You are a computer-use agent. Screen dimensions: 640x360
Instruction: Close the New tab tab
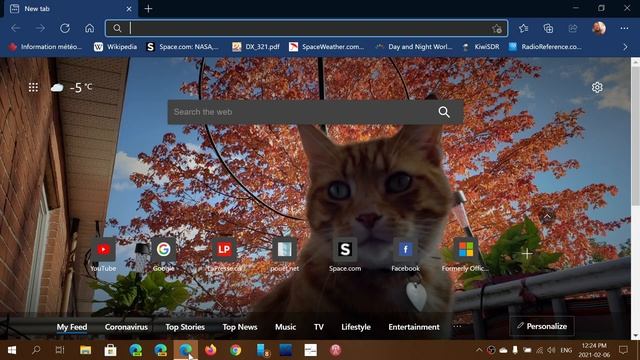click(x=129, y=9)
